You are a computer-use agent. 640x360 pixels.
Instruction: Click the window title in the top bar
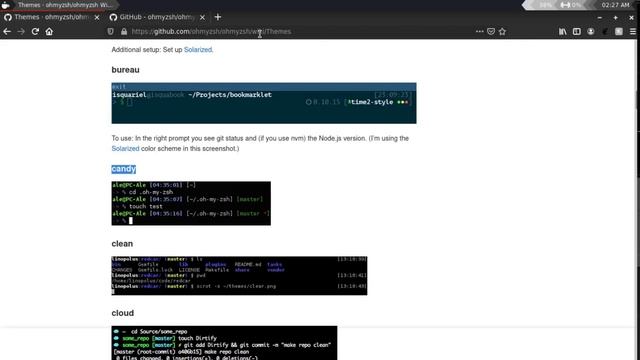click(x=64, y=5)
